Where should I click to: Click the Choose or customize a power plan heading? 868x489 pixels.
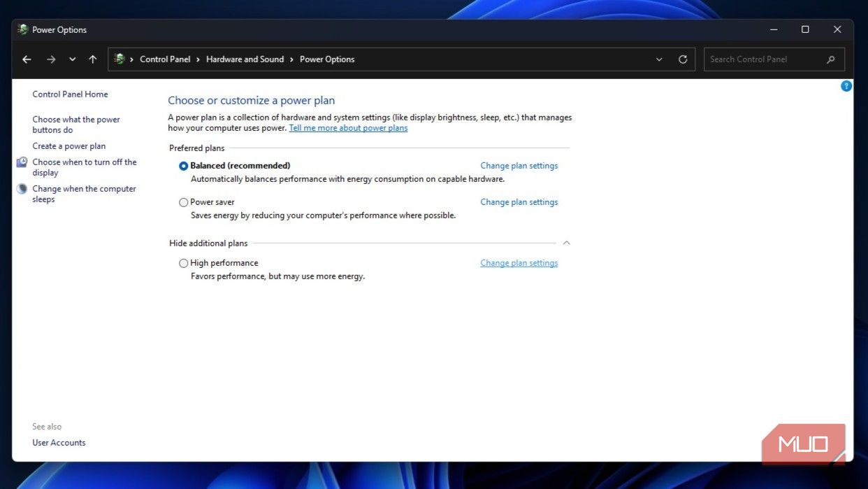pos(252,101)
